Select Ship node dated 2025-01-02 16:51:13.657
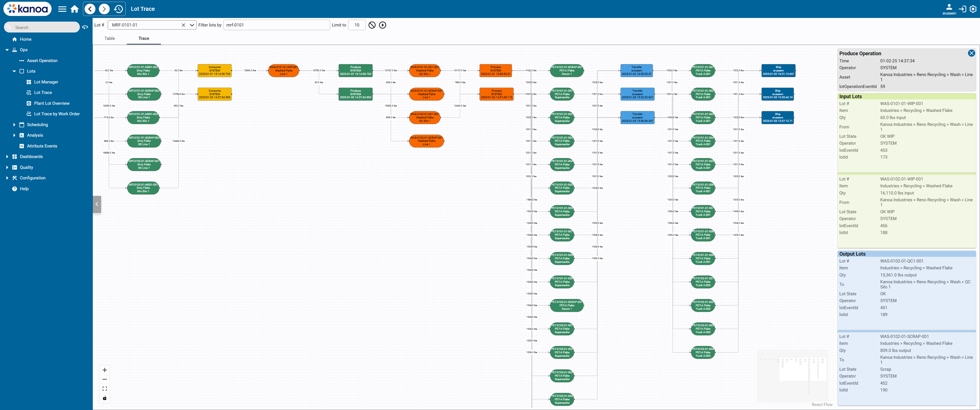This screenshot has height=410, width=980. (778, 71)
